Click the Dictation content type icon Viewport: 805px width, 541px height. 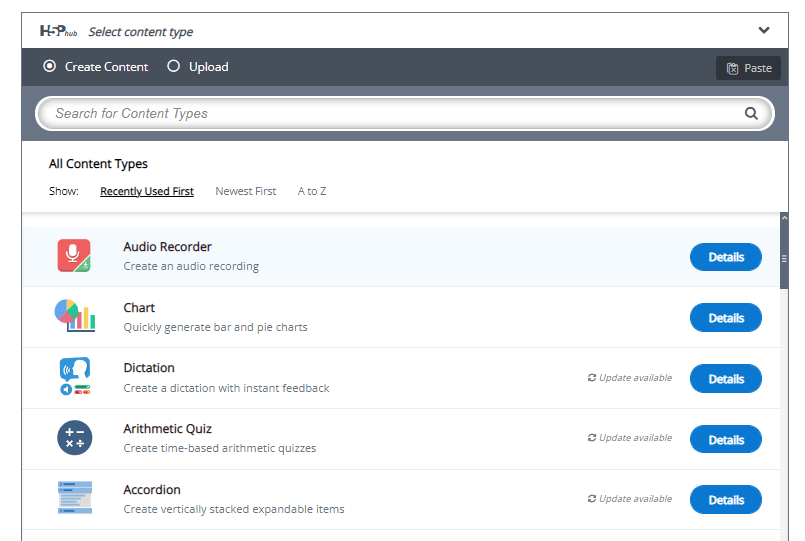[x=74, y=378]
